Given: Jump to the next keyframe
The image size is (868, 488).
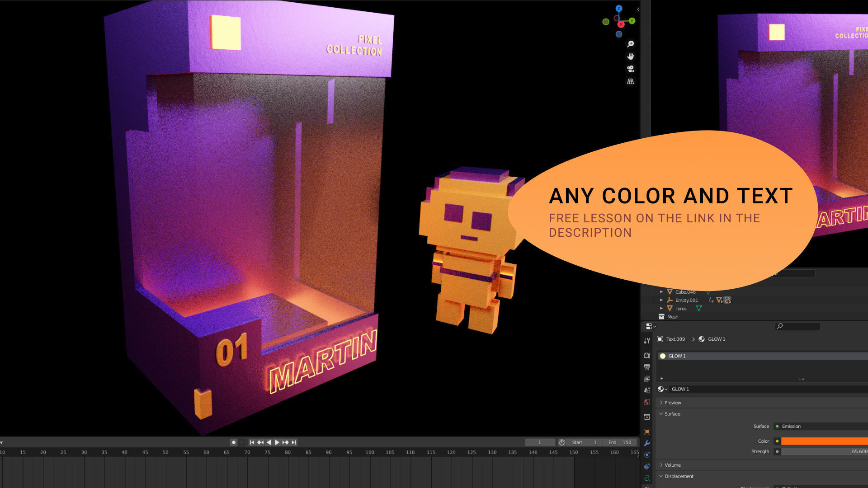Looking at the screenshot, I should pos(285,442).
